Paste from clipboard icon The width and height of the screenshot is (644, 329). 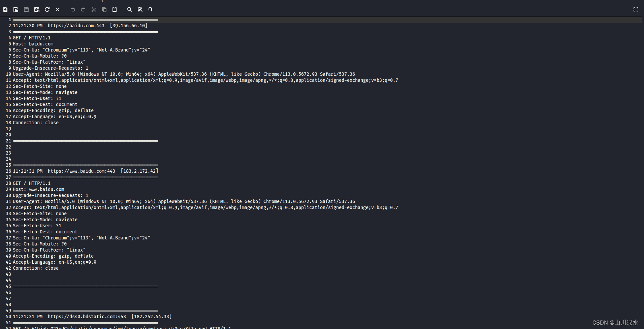pyautogui.click(x=115, y=9)
